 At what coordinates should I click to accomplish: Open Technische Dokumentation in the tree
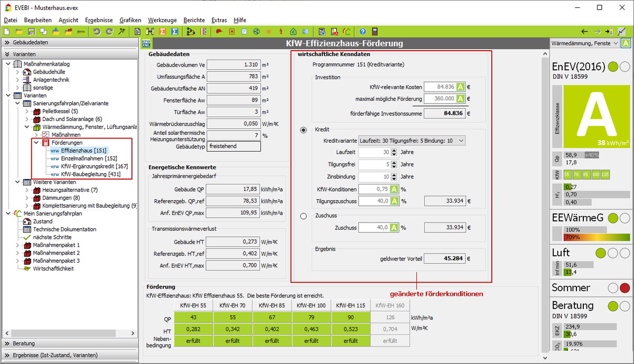[64, 229]
